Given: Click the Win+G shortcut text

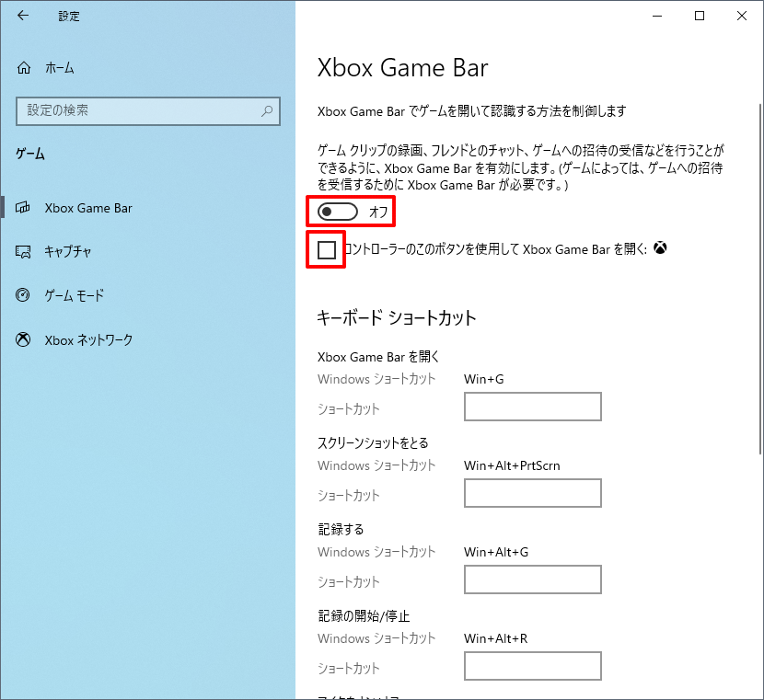Looking at the screenshot, I should point(484,379).
